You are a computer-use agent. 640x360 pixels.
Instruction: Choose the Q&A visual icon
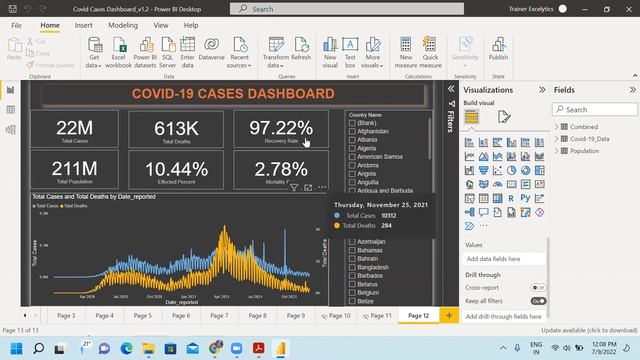484,212
